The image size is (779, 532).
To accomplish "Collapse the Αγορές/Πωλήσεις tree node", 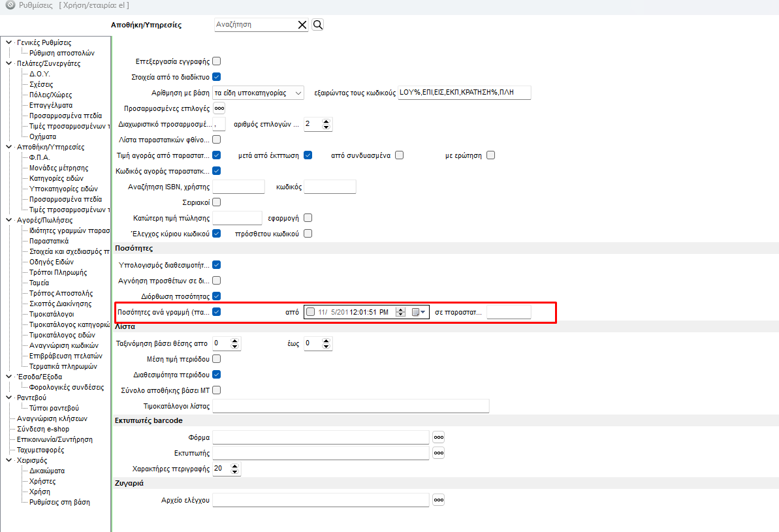I will [8, 220].
